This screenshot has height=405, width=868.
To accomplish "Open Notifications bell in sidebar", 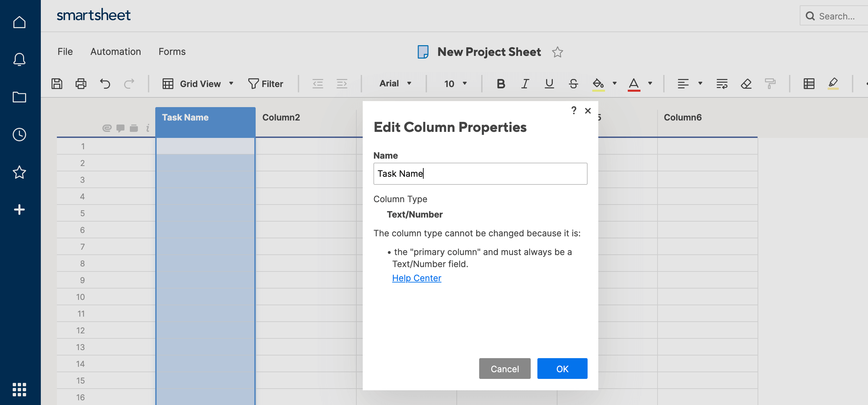I will [x=19, y=59].
